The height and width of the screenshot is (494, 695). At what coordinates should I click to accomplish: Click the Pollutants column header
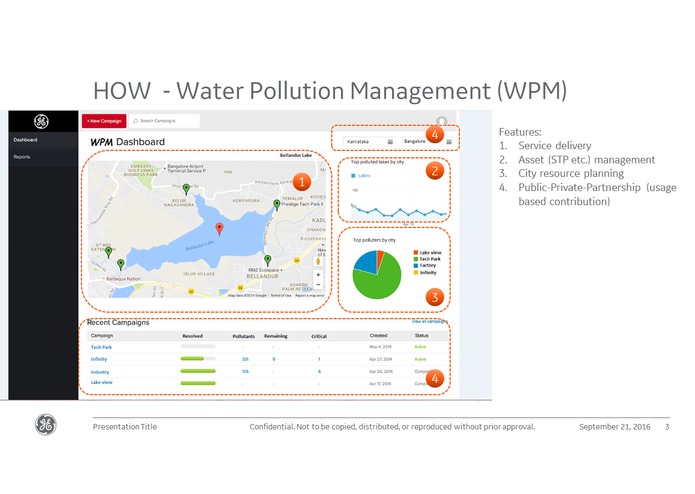click(x=244, y=337)
